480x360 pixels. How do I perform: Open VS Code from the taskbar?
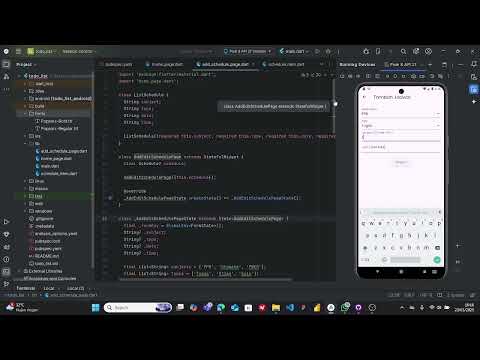(x=290, y=307)
